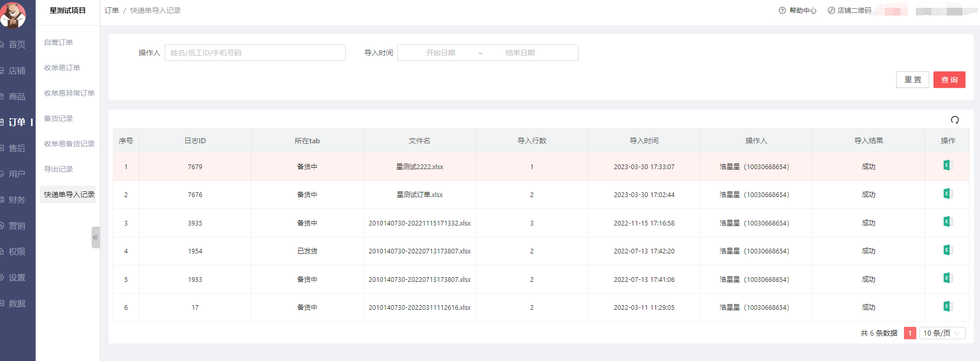Download Excel file for log ID 7676
The image size is (980, 361).
947,194
